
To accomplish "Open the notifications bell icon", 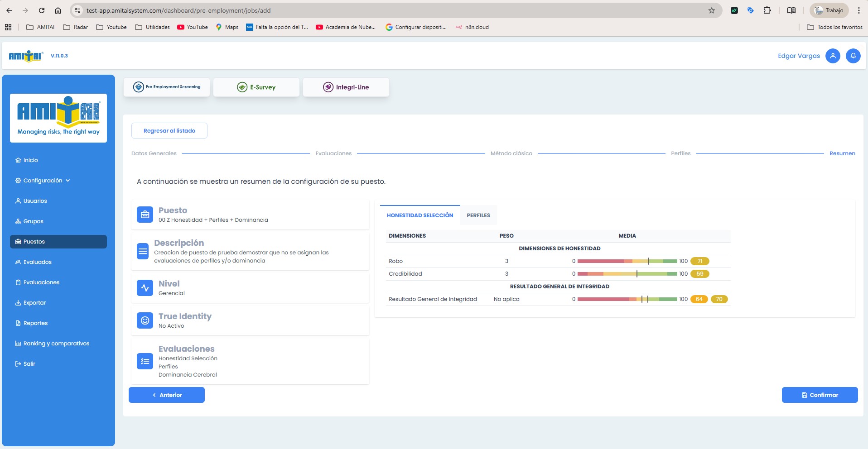I will point(853,56).
